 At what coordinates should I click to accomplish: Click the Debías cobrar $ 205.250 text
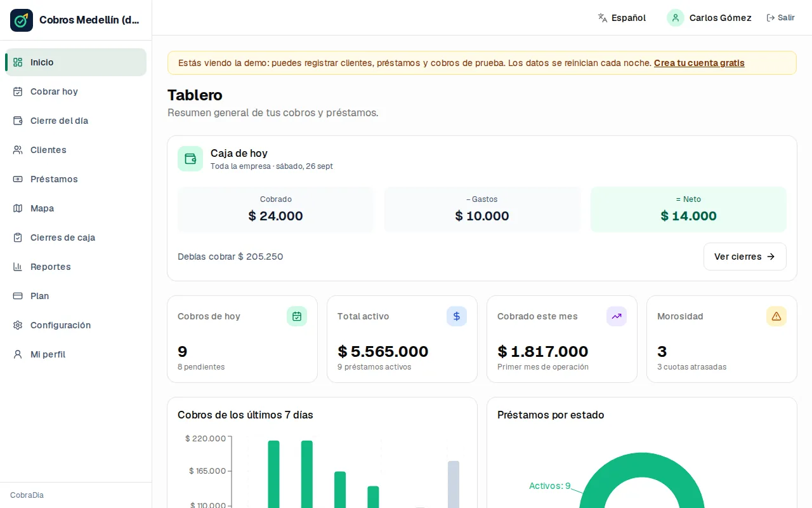coord(230,257)
